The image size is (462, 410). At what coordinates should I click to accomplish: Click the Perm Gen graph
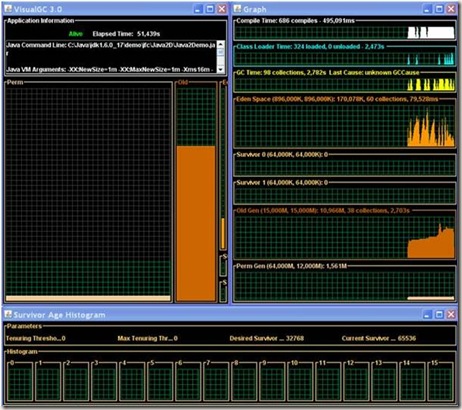coord(345,285)
